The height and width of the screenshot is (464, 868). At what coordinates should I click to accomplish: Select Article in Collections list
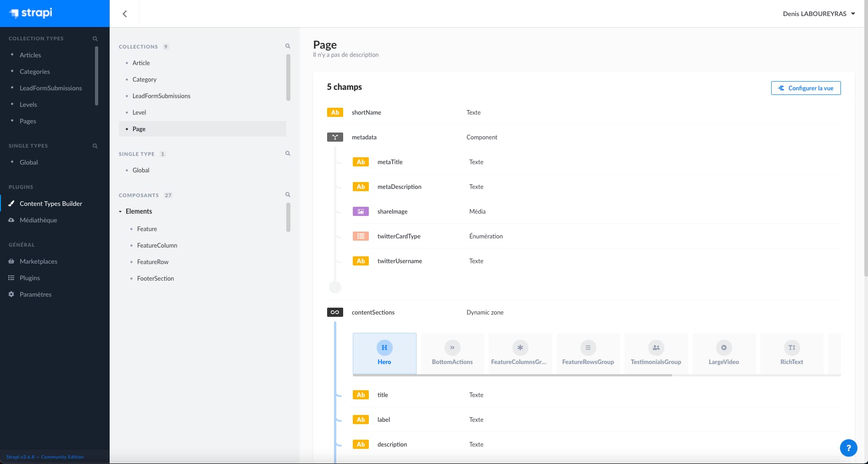[x=141, y=63]
